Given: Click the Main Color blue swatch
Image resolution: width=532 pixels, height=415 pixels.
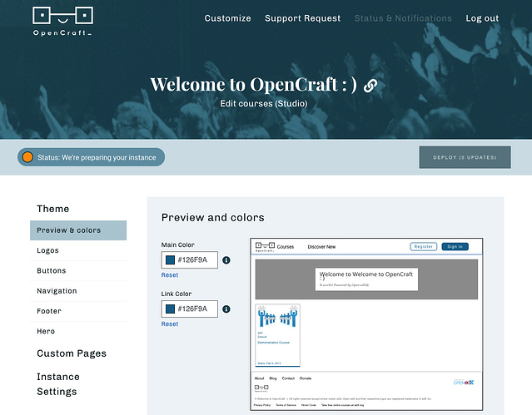Looking at the screenshot, I should (170, 260).
